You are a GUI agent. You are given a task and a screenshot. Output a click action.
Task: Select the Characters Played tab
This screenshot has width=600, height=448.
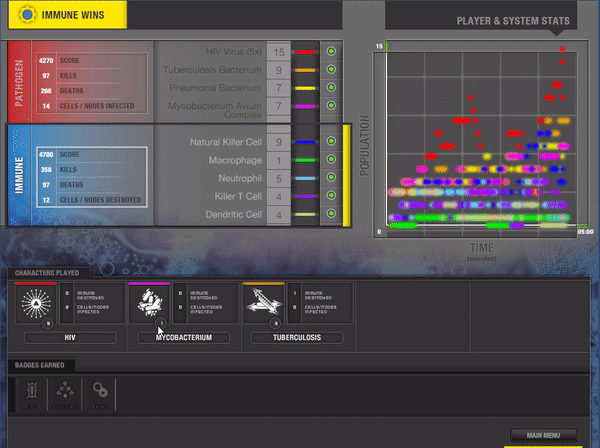[47, 273]
